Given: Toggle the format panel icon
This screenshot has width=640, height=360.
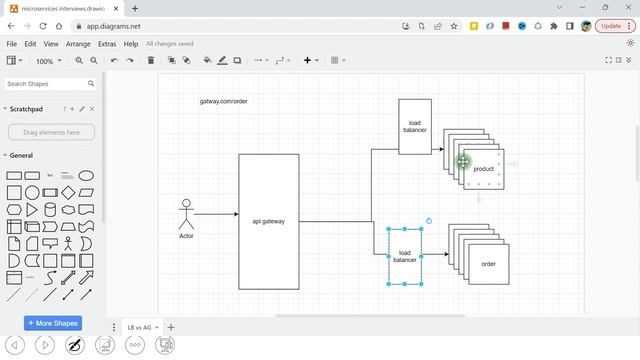Looking at the screenshot, I should point(619,60).
